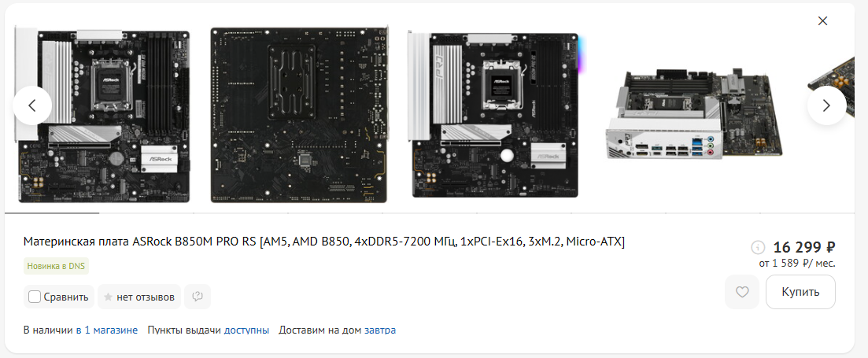868x358 pixels.
Task: Open the нет отзывов reviews button
Action: tap(139, 297)
